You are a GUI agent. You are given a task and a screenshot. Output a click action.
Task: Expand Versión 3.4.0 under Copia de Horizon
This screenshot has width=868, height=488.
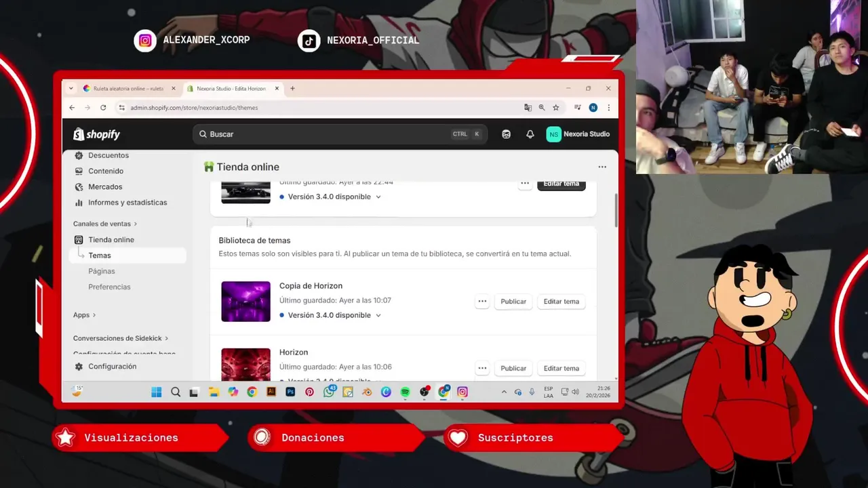coord(330,315)
